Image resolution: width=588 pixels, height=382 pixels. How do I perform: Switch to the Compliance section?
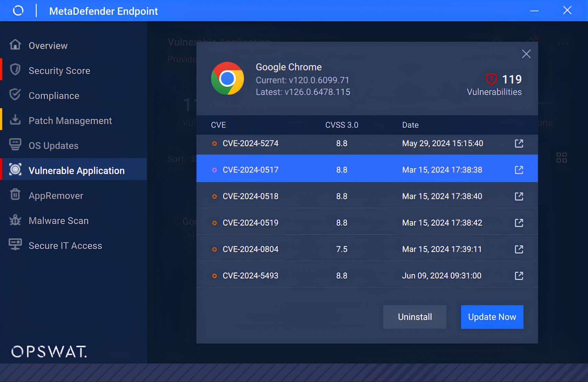pyautogui.click(x=54, y=95)
